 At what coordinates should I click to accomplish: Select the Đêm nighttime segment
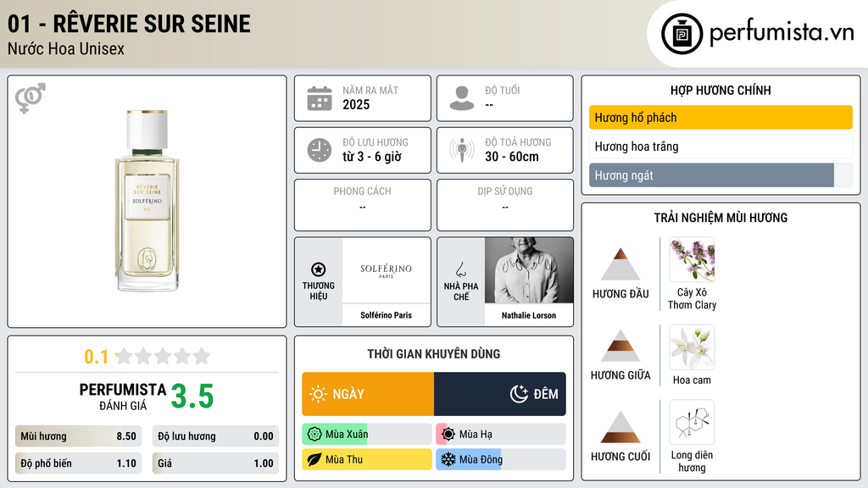point(500,394)
